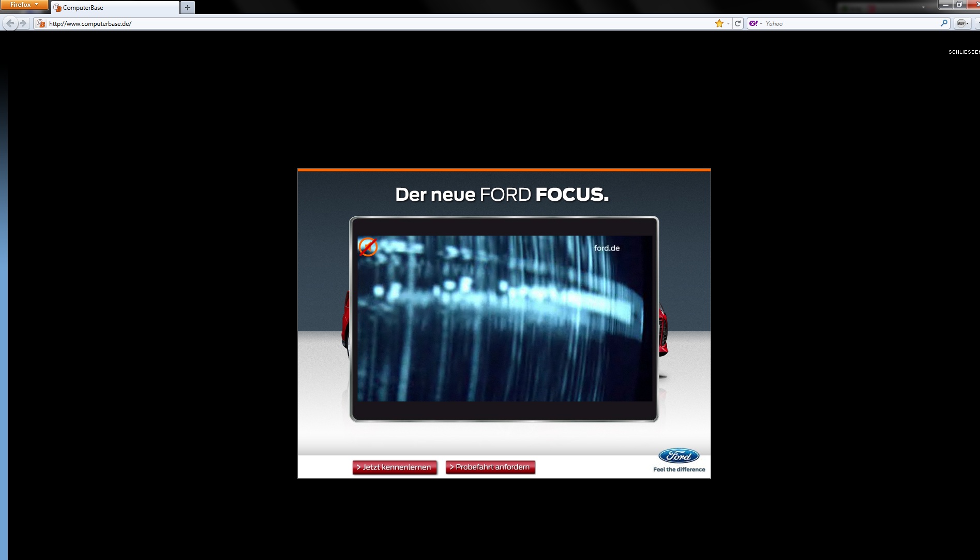
Task: Click 'Der neue FORD FOCUS.' headline
Action: pyautogui.click(x=502, y=195)
